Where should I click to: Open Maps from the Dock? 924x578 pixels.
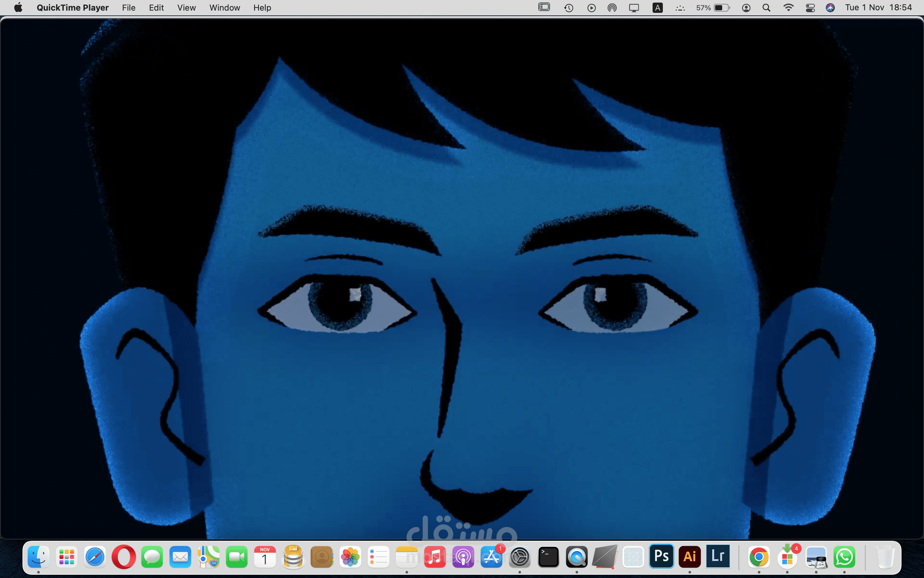tap(209, 556)
